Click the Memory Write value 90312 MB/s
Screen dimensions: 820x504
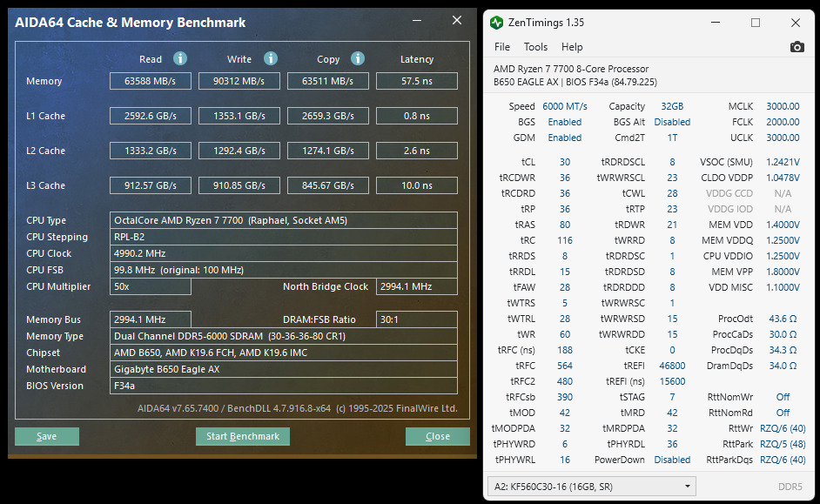click(x=239, y=81)
